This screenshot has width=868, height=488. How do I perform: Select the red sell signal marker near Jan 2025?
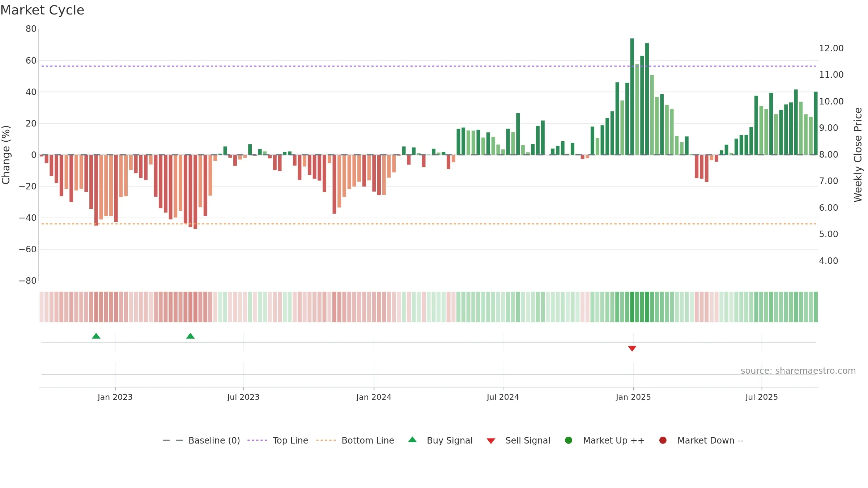pyautogui.click(x=632, y=348)
